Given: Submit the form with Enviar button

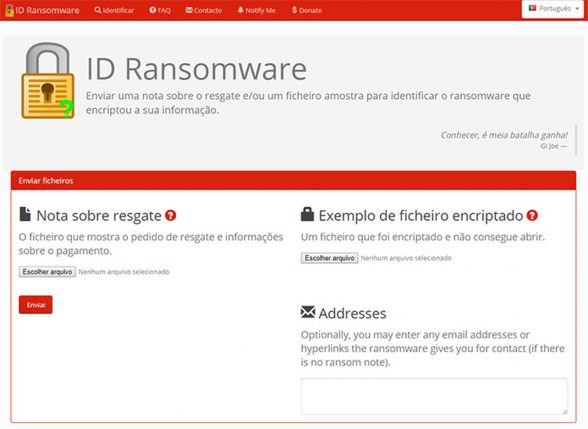Looking at the screenshot, I should [36, 304].
